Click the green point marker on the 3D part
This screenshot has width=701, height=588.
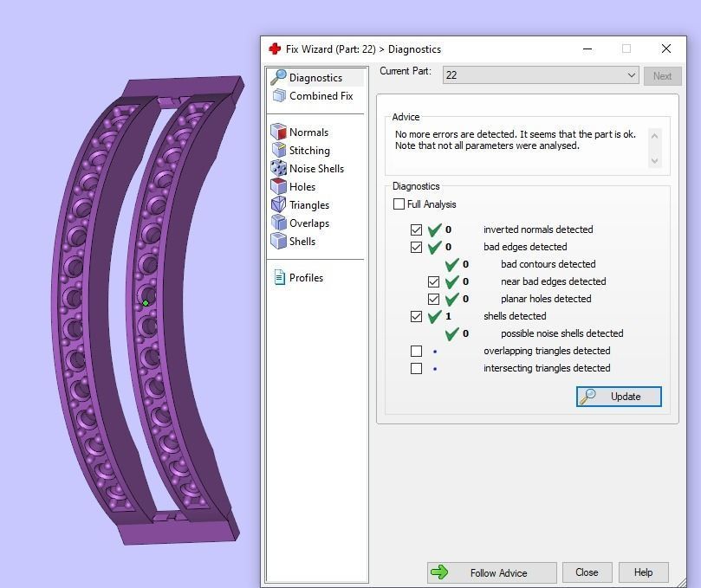(146, 303)
